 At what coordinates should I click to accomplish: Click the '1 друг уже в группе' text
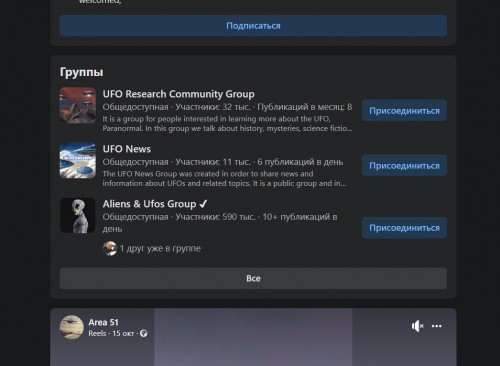click(x=160, y=248)
